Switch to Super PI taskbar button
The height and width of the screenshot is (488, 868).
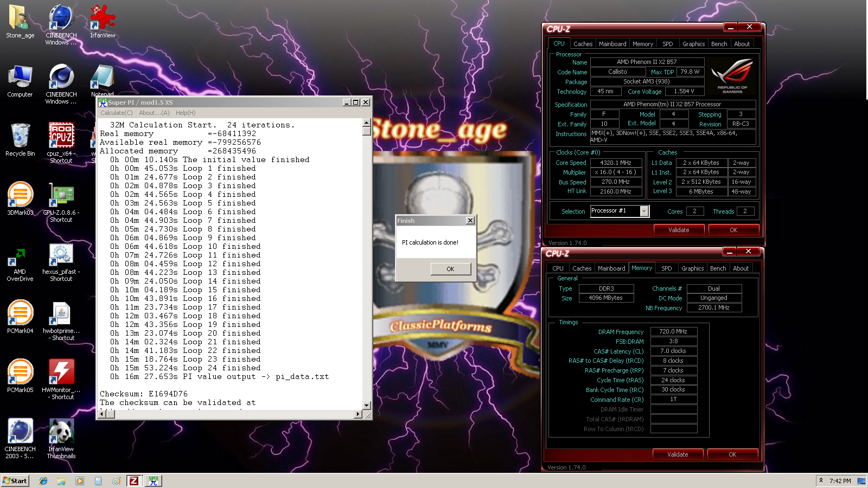click(x=154, y=481)
